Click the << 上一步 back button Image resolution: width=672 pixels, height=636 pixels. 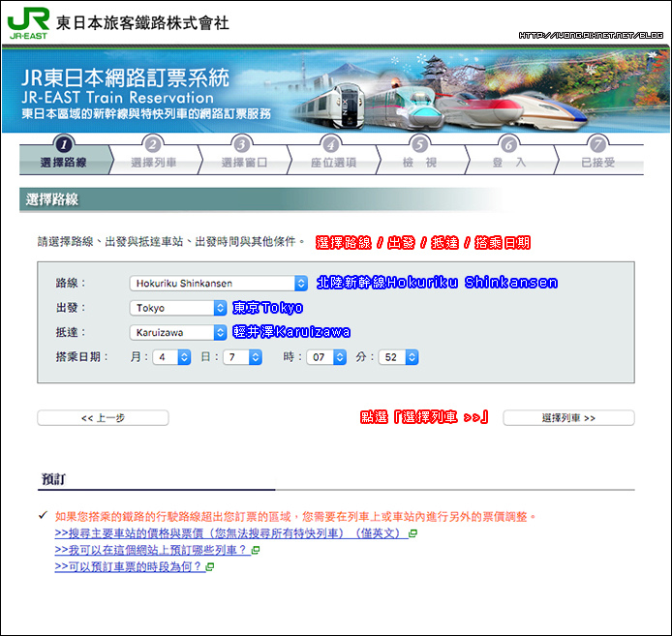103,418
